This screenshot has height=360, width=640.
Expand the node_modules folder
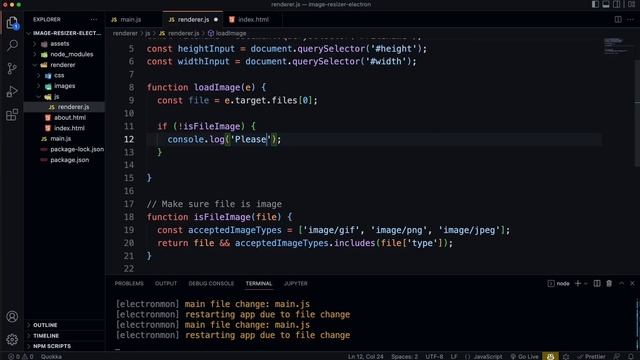tap(64, 54)
